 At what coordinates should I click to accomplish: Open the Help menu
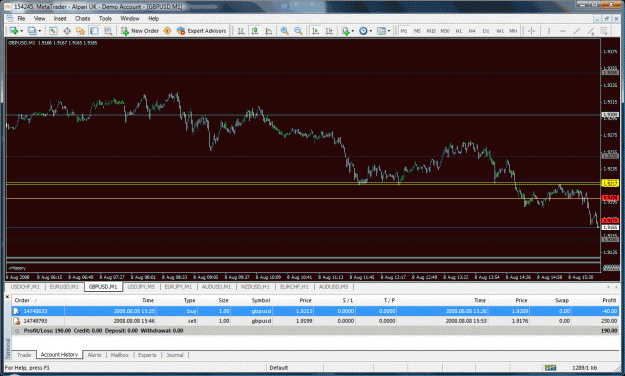[x=153, y=18]
